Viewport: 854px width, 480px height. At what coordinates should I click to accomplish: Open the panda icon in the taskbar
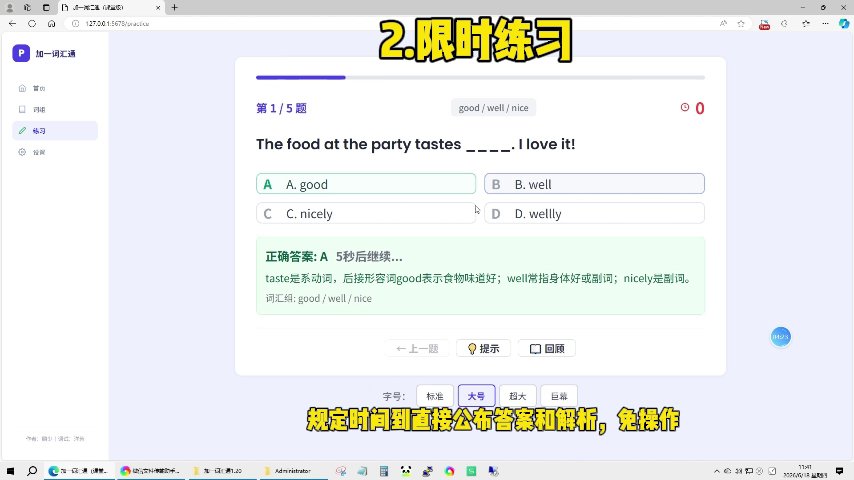(x=406, y=471)
